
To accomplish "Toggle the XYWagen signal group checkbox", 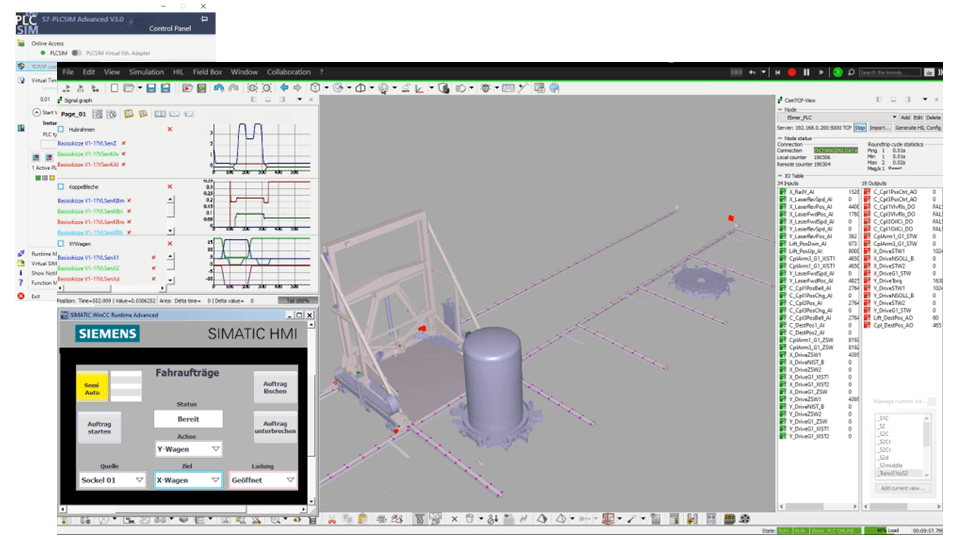I will 62,243.
